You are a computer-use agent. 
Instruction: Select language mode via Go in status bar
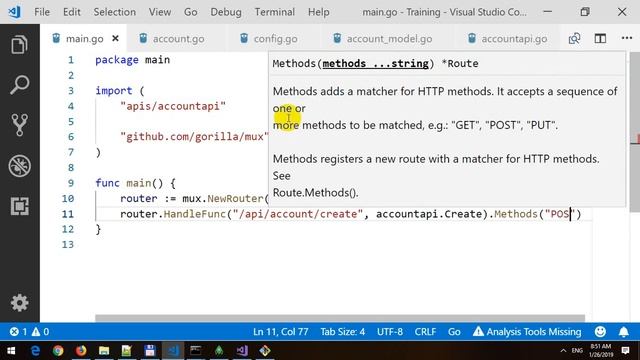click(454, 331)
